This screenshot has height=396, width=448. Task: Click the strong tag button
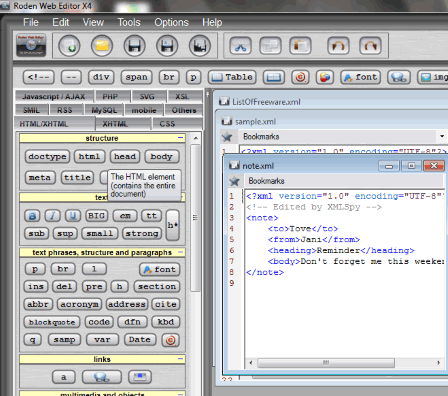(x=142, y=233)
